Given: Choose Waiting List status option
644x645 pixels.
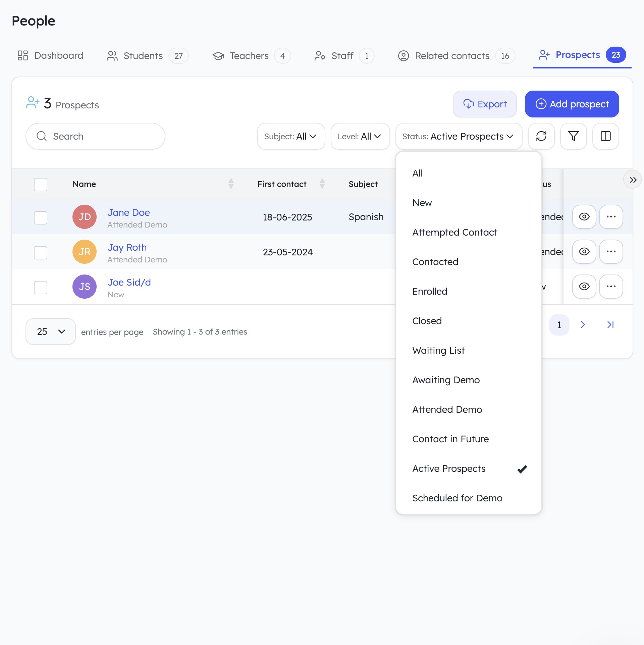Looking at the screenshot, I should tap(438, 351).
